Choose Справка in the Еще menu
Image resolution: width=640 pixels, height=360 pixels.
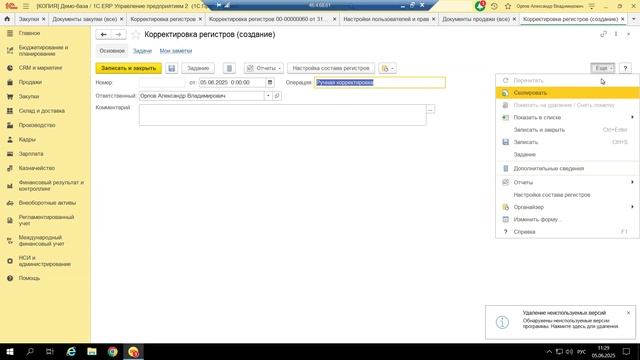click(x=567, y=231)
